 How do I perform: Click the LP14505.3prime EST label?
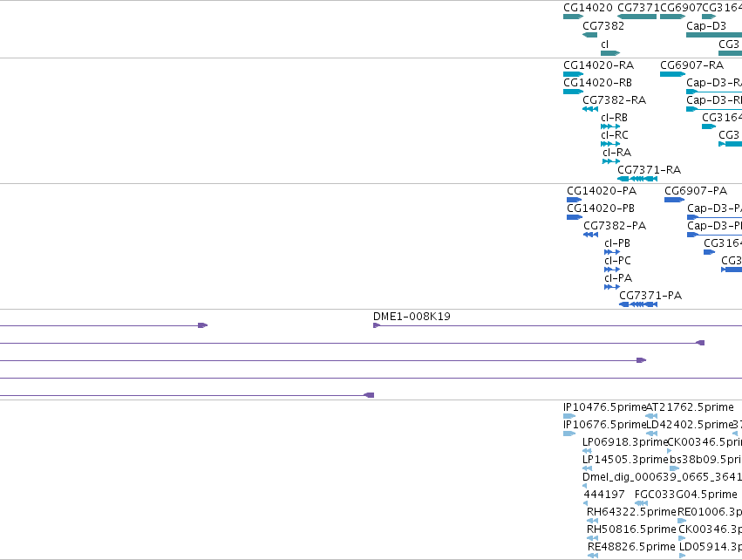click(625, 460)
